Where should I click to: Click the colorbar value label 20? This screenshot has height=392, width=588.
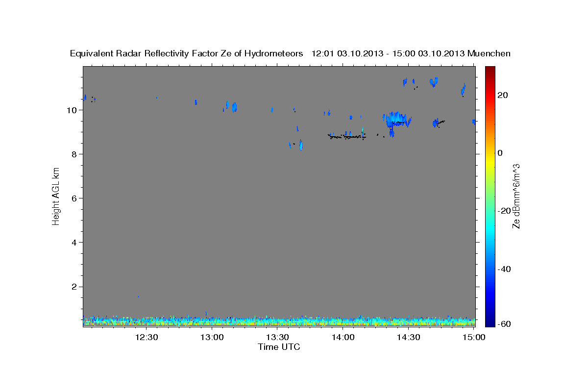click(503, 95)
